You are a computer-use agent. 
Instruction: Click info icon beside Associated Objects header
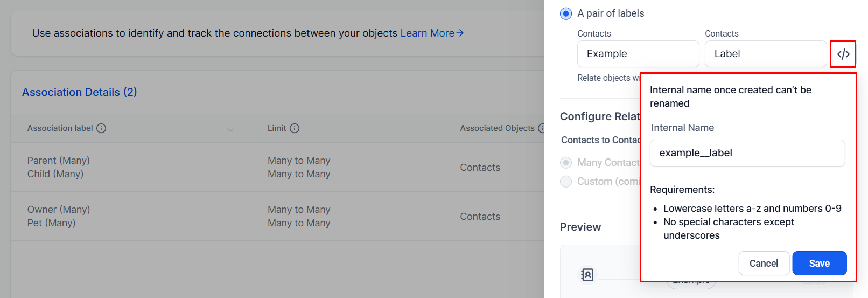click(x=541, y=128)
